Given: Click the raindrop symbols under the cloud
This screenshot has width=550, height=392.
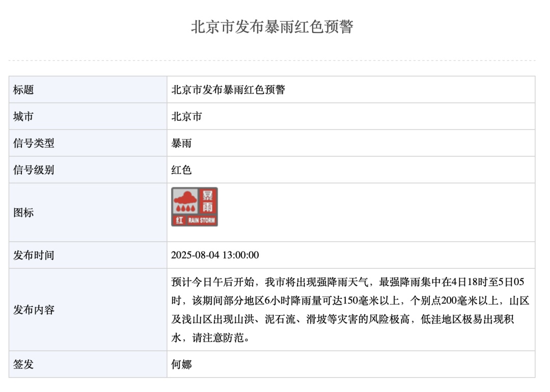Looking at the screenshot, I should click(x=186, y=208).
